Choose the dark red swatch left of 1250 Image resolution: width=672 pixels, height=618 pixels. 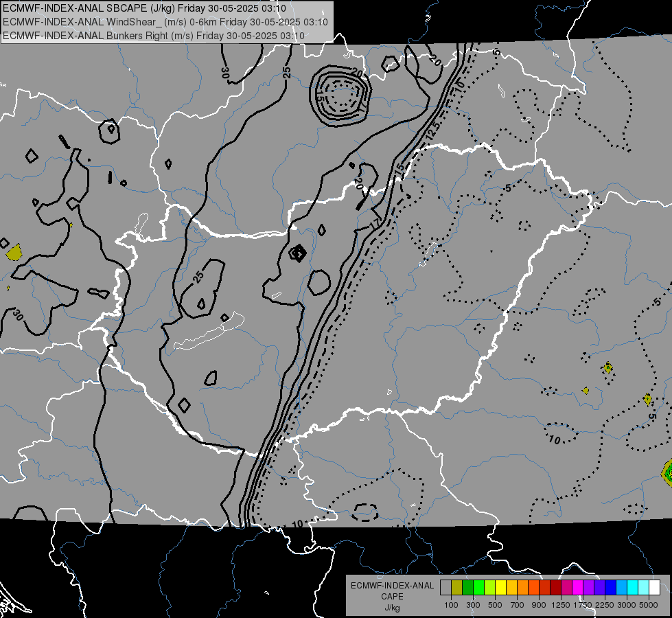556,588
